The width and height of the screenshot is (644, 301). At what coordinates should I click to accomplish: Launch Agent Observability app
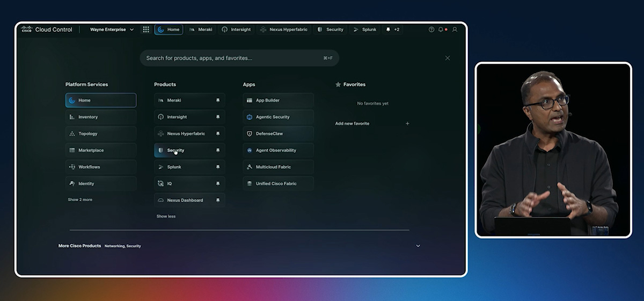(x=278, y=150)
